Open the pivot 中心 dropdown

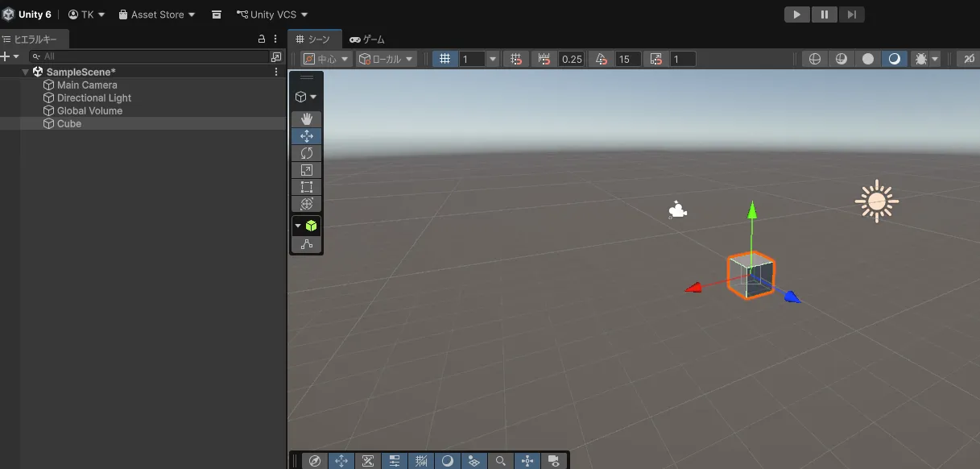[326, 59]
